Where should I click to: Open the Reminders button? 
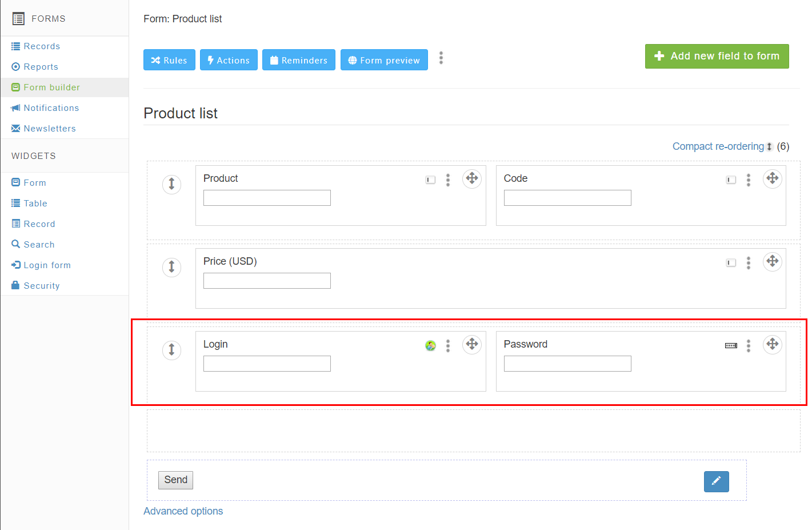[299, 60]
